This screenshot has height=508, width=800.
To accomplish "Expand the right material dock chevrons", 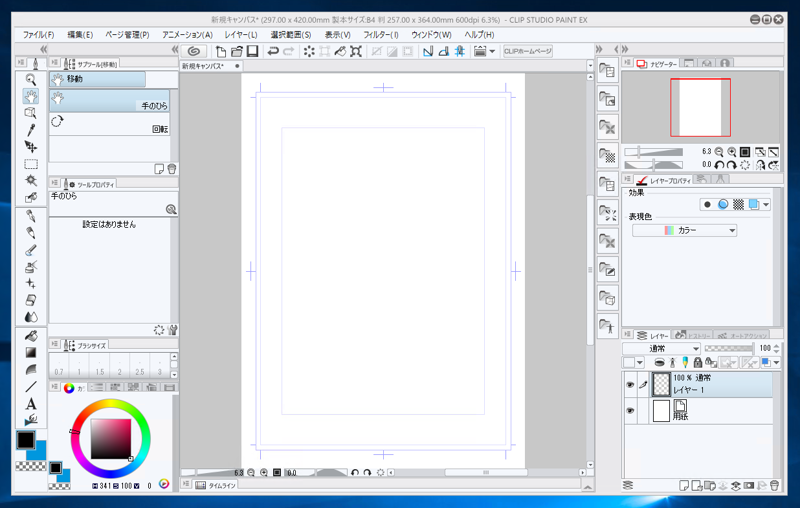I will [599, 49].
